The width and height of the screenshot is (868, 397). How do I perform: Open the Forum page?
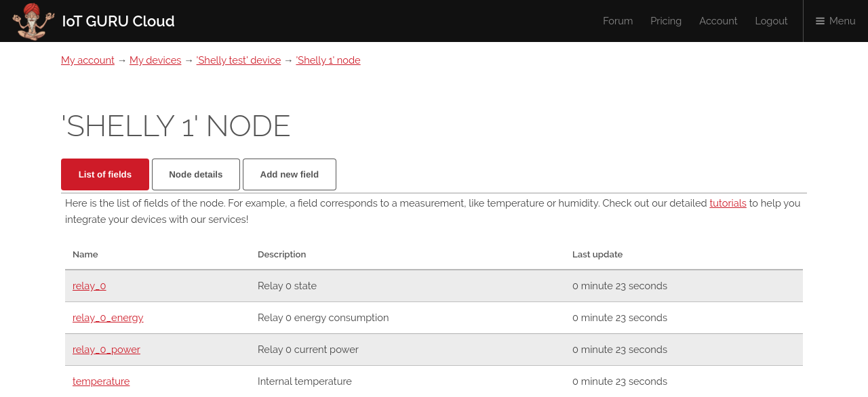(617, 21)
